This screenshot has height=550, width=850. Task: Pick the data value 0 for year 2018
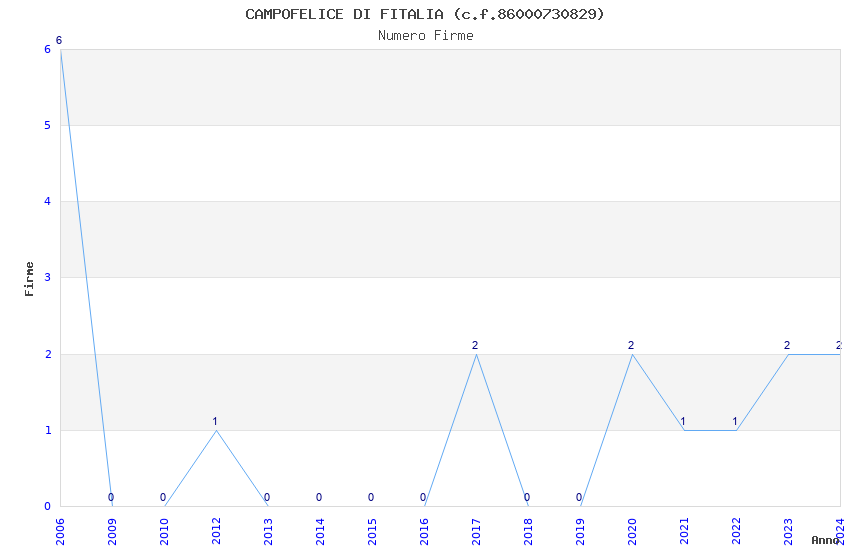[x=527, y=497]
